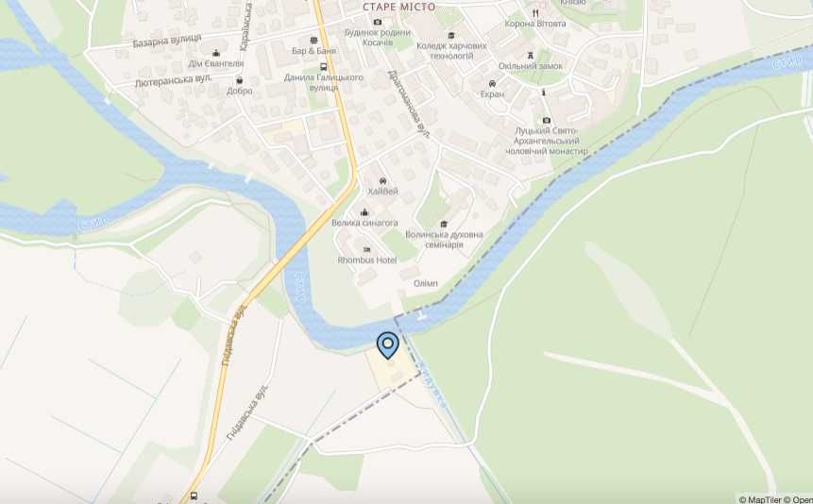Select the ХайВей car icon

pyautogui.click(x=382, y=181)
